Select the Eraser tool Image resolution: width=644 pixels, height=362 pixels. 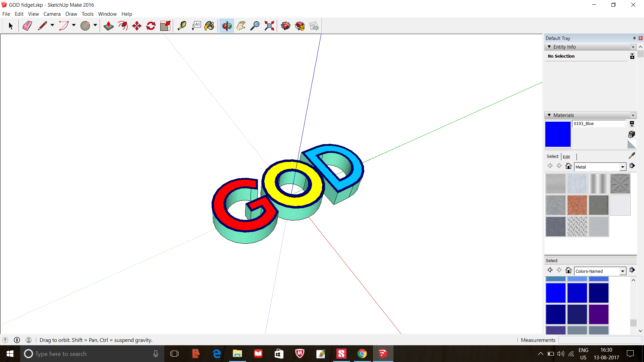[27, 25]
